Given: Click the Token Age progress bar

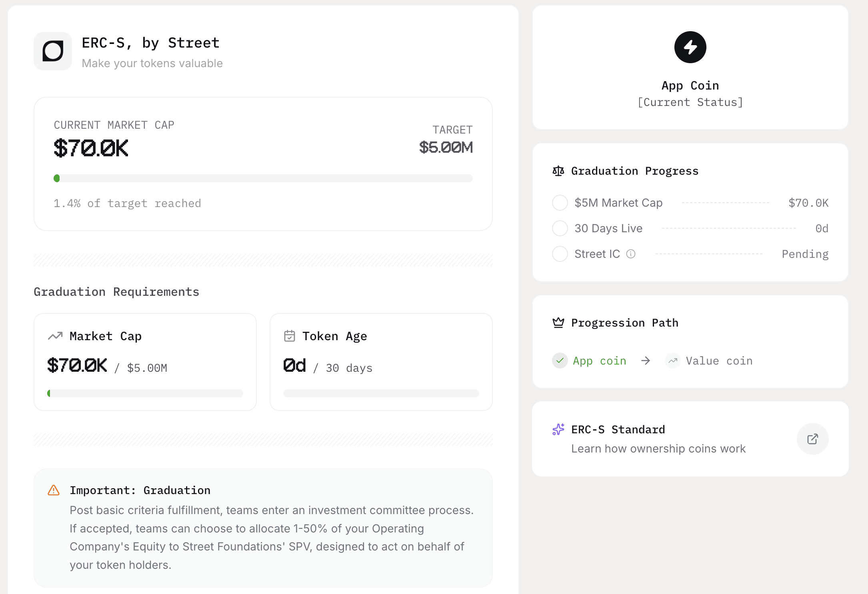Looking at the screenshot, I should [381, 393].
